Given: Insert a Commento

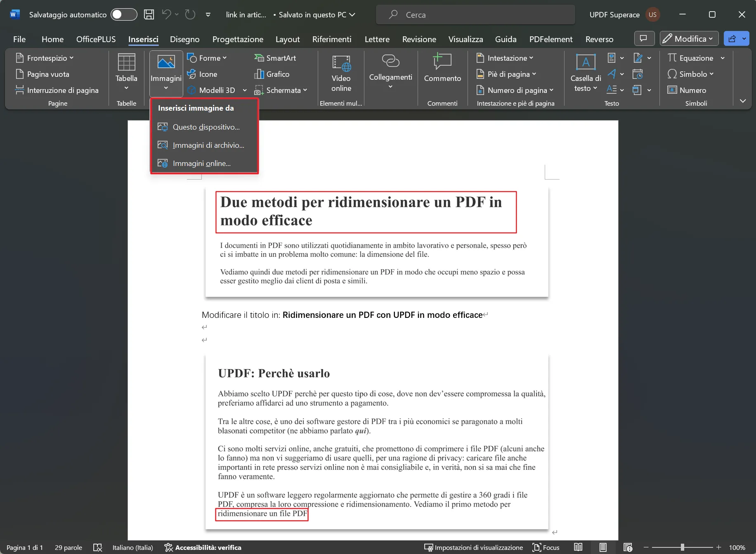Looking at the screenshot, I should pyautogui.click(x=442, y=68).
